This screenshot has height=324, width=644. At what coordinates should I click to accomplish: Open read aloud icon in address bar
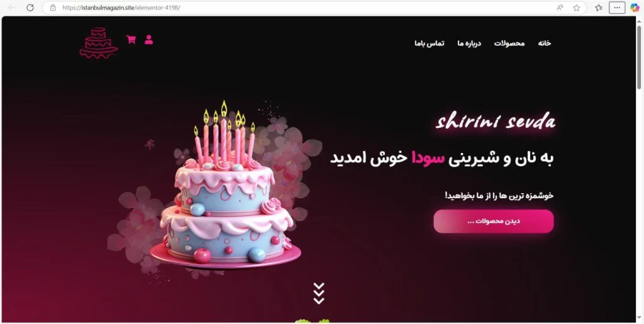point(560,8)
